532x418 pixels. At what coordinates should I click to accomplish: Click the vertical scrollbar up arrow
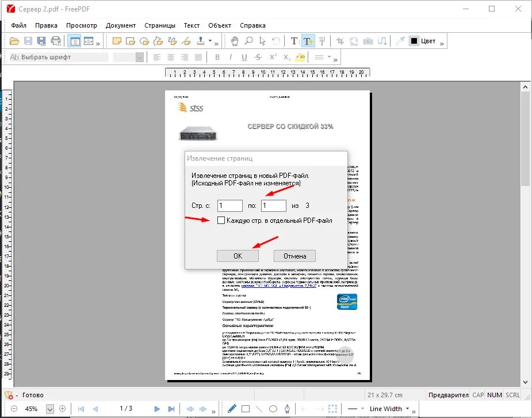(x=526, y=87)
